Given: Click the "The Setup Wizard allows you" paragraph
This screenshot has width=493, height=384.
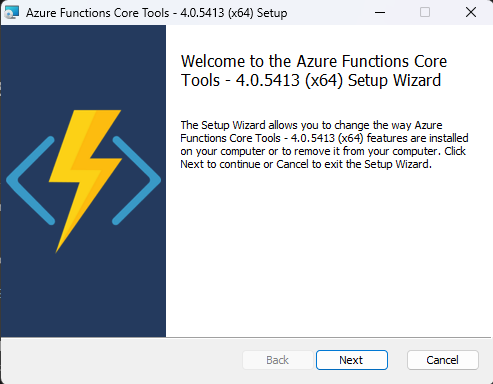Looking at the screenshot, I should tap(324, 145).
